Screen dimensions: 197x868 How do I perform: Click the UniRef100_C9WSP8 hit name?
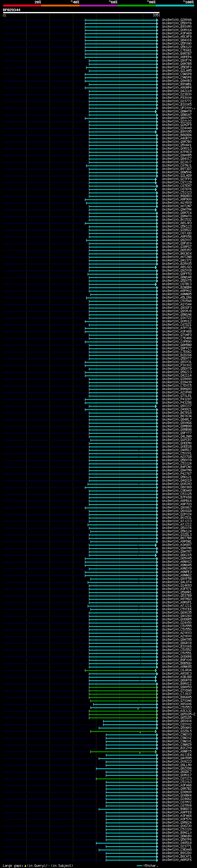pyautogui.click(x=177, y=74)
